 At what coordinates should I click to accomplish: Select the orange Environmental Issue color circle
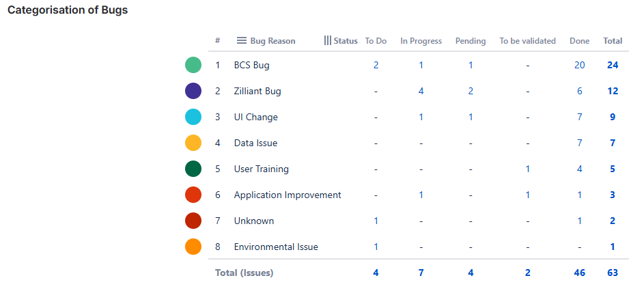193,247
